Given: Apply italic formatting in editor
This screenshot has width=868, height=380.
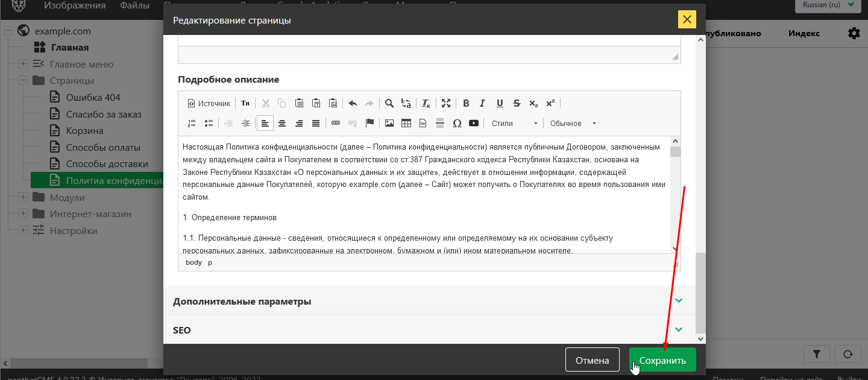Looking at the screenshot, I should [x=482, y=103].
